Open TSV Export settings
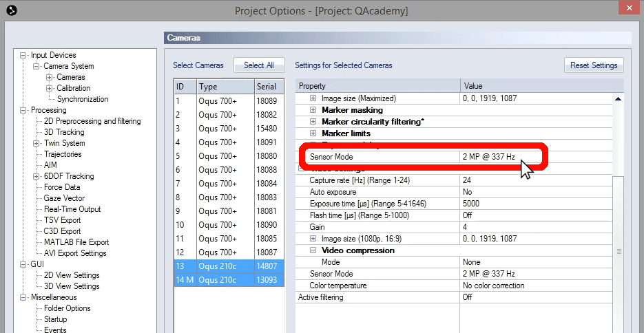644x333 pixels. click(63, 220)
